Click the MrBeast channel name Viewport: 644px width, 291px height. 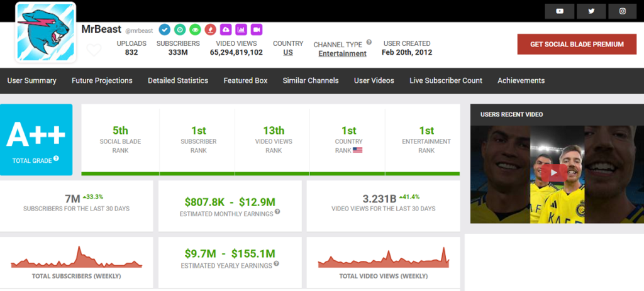tap(101, 29)
